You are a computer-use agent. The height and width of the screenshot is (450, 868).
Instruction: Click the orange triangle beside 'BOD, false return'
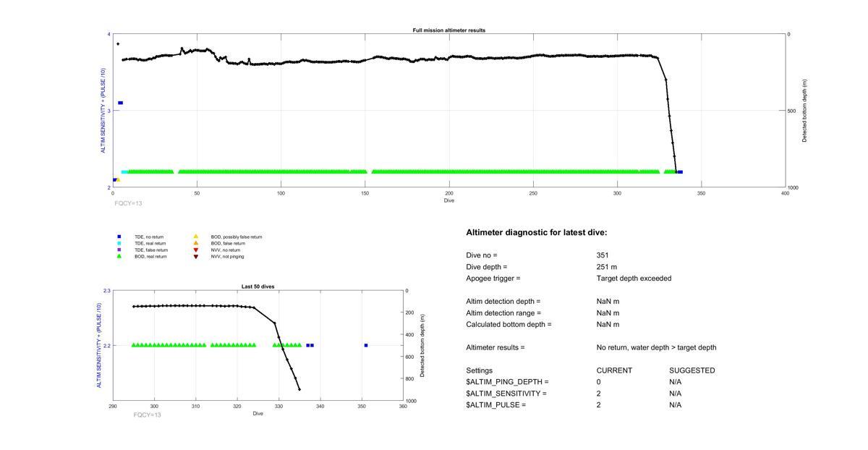196,243
